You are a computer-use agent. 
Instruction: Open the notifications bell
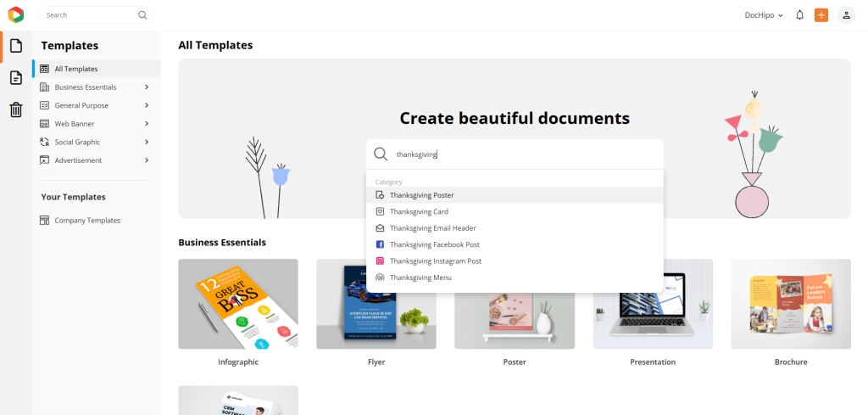point(799,15)
